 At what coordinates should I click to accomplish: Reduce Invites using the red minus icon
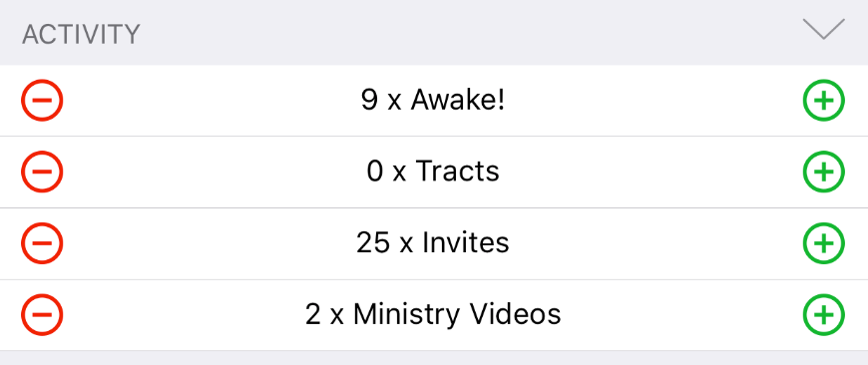[42, 242]
